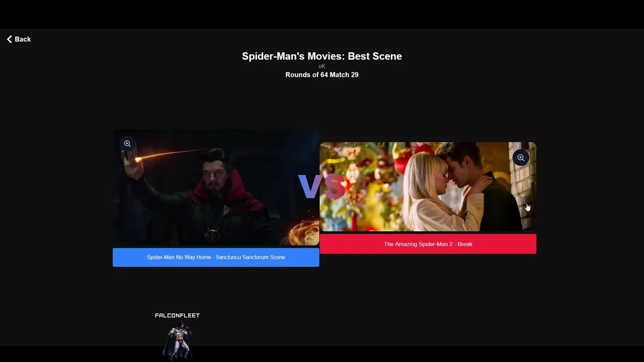Viewport: 644px width, 362px height.
Task: Click the FALCONFLEET username label
Action: click(177, 316)
